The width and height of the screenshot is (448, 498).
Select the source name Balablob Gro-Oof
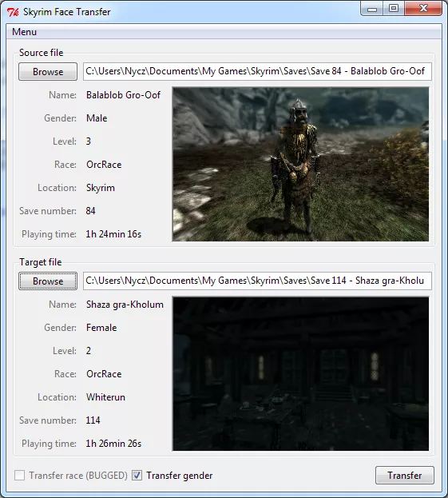[x=123, y=95]
